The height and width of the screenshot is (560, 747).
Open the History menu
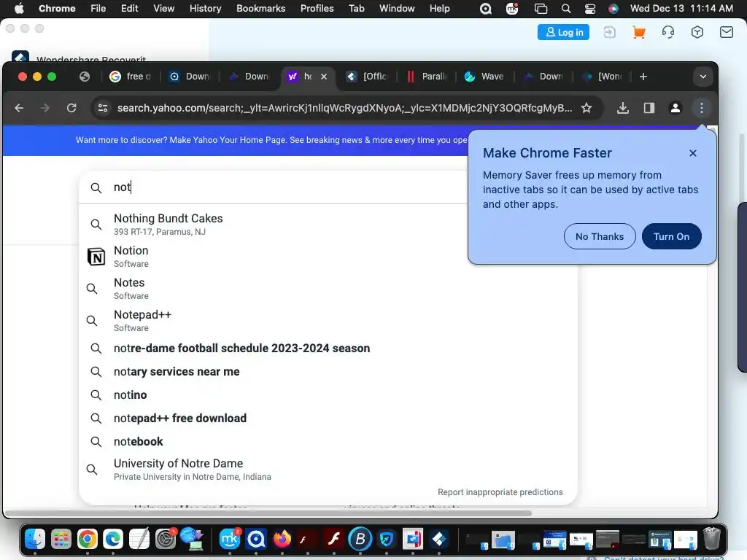click(205, 9)
